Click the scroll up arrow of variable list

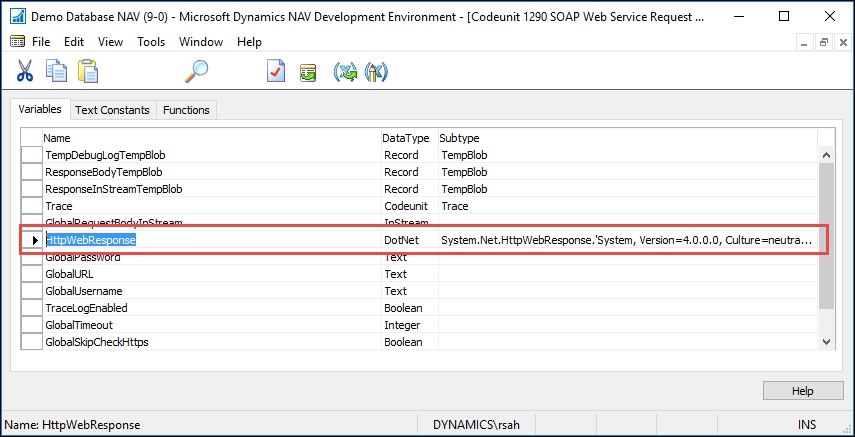[826, 155]
